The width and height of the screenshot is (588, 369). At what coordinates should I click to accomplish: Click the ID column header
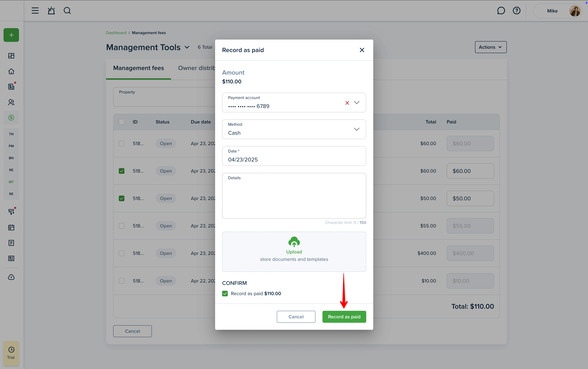135,122
